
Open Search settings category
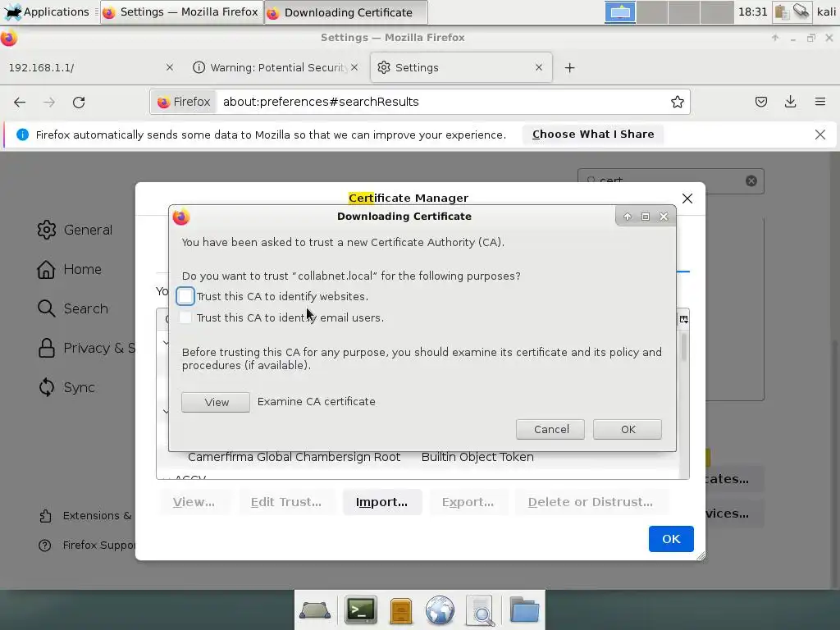click(x=72, y=308)
